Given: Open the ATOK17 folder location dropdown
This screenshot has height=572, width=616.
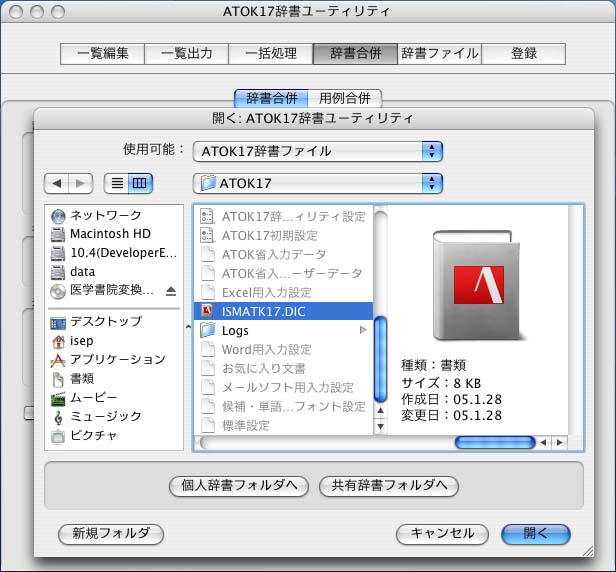Looking at the screenshot, I should click(x=318, y=183).
